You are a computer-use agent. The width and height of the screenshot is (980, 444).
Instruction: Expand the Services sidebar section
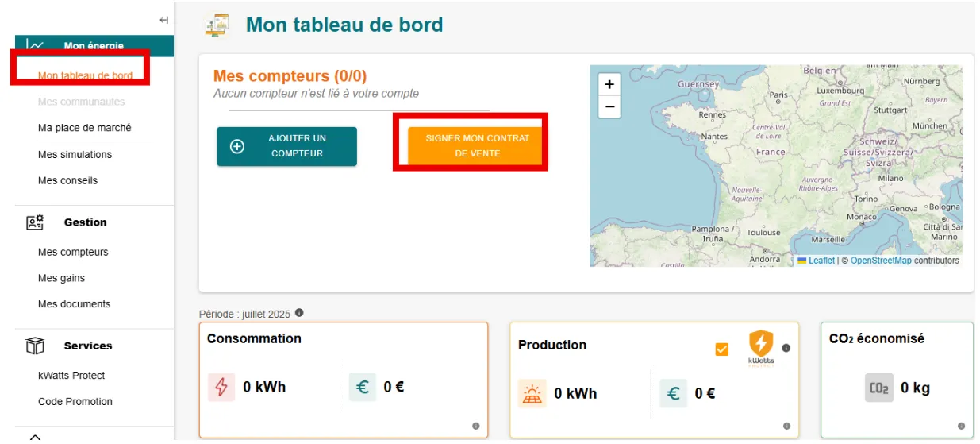point(88,346)
